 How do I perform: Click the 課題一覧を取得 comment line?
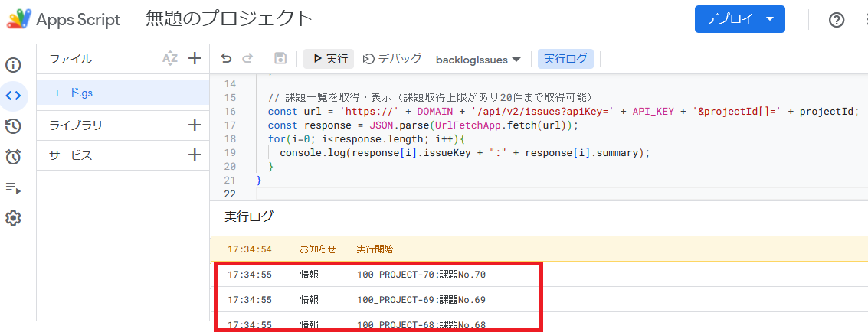click(x=430, y=98)
